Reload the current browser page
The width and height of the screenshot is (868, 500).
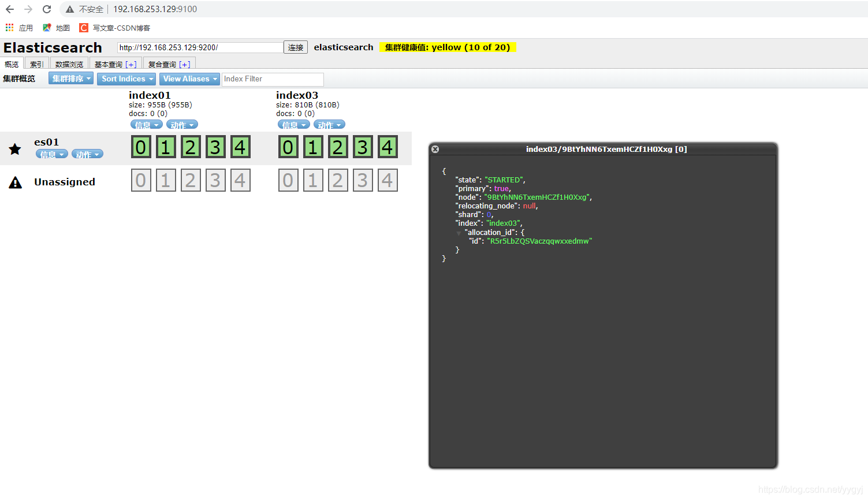(47, 9)
